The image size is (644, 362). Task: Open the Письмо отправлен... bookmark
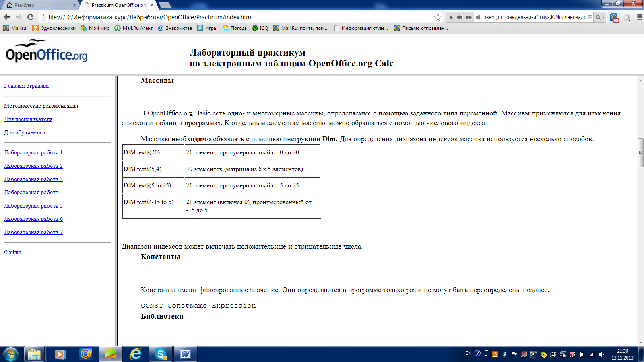coord(421,28)
